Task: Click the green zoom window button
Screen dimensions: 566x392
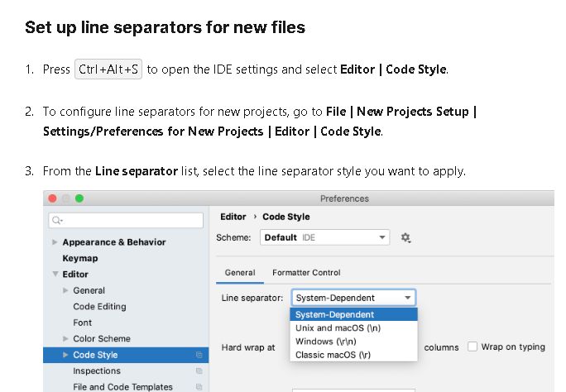Action: pyautogui.click(x=79, y=198)
